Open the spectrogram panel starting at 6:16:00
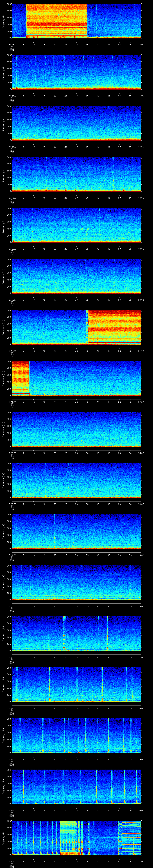 [76, 123]
